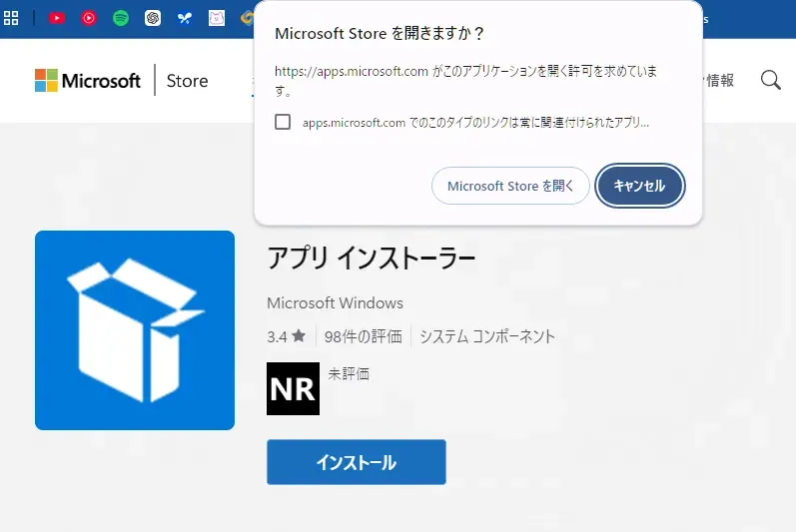Open the apps grid bookmark icon
The height and width of the screenshot is (532, 796).
[11, 18]
